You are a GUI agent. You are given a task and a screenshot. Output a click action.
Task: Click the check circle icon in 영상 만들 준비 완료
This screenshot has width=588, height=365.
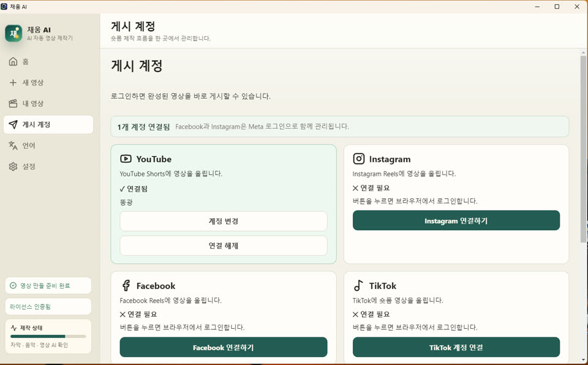13,285
